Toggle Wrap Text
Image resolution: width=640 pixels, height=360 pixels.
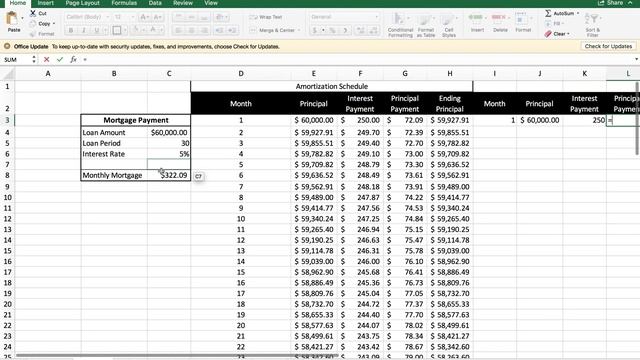[x=266, y=17]
